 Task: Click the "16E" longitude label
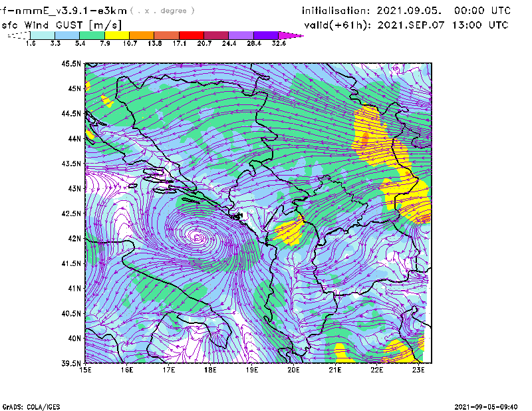coord(127,370)
